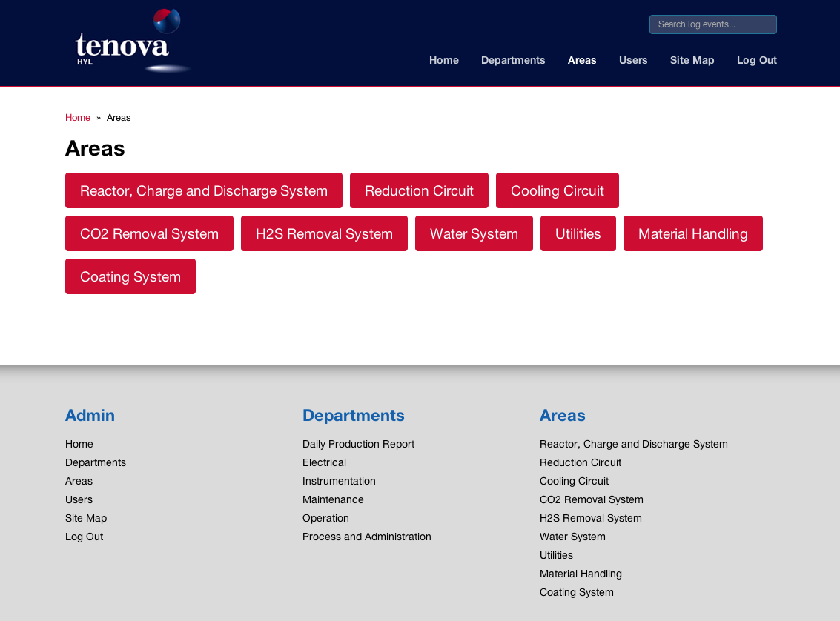Open the Electrical department link
Screen dimensions: 840x621
(324, 462)
